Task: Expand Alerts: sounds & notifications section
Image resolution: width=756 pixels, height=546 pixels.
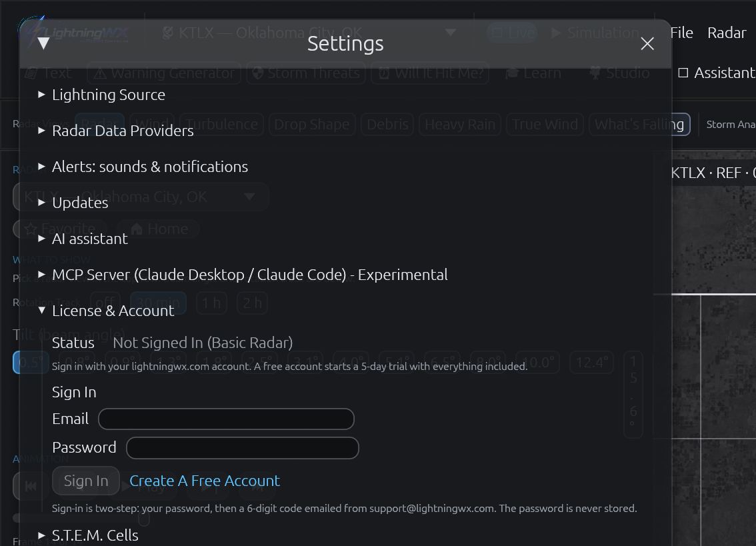Action: [143, 167]
